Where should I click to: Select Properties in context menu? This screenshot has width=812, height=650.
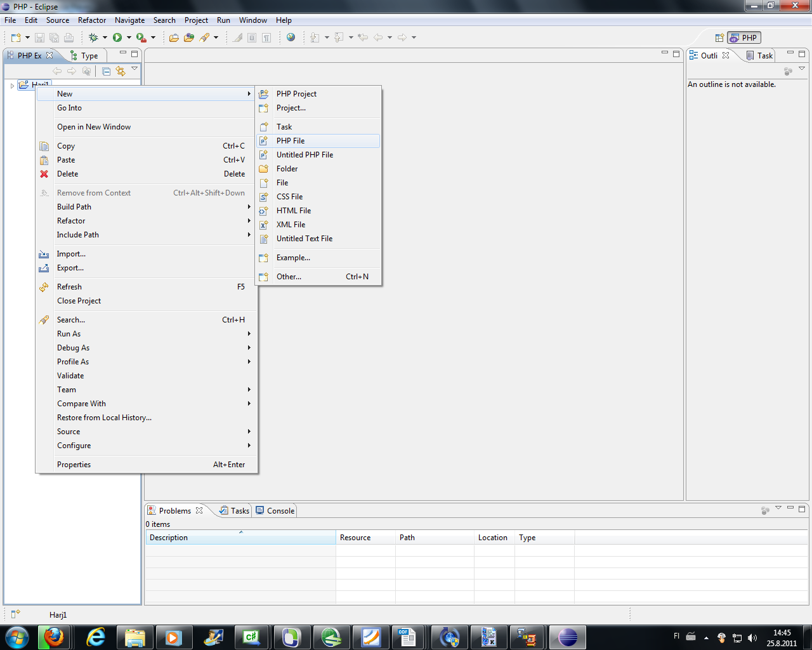[147, 465]
